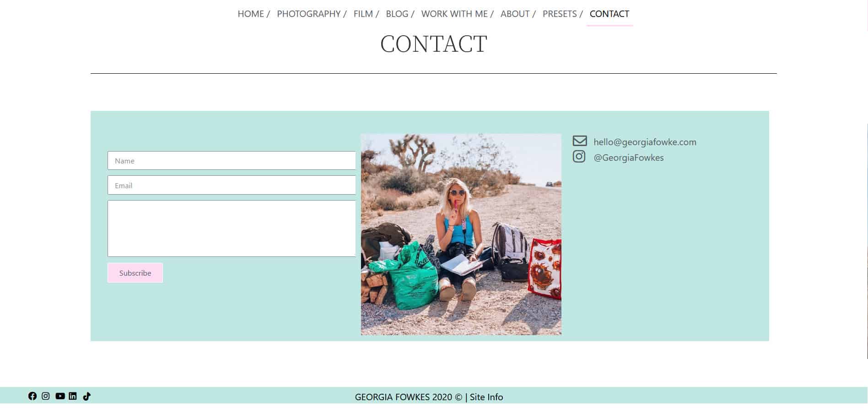Click the Subscribe button
868x413 pixels.
point(135,273)
